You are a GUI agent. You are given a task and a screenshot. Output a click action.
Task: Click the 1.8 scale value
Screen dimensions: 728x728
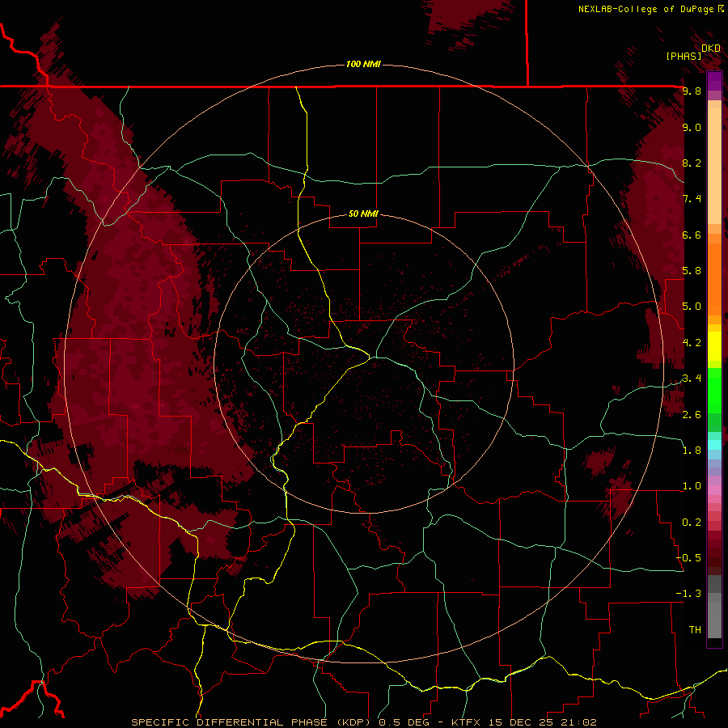(x=692, y=450)
